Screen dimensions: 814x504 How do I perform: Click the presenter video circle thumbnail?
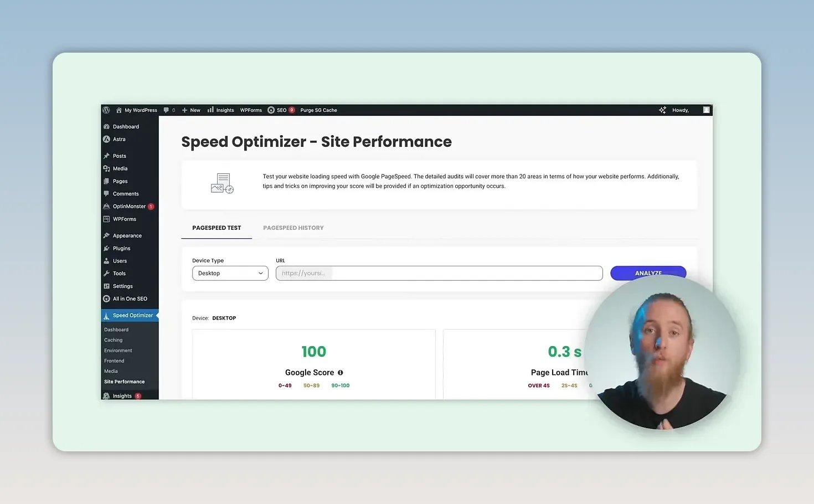(662, 352)
